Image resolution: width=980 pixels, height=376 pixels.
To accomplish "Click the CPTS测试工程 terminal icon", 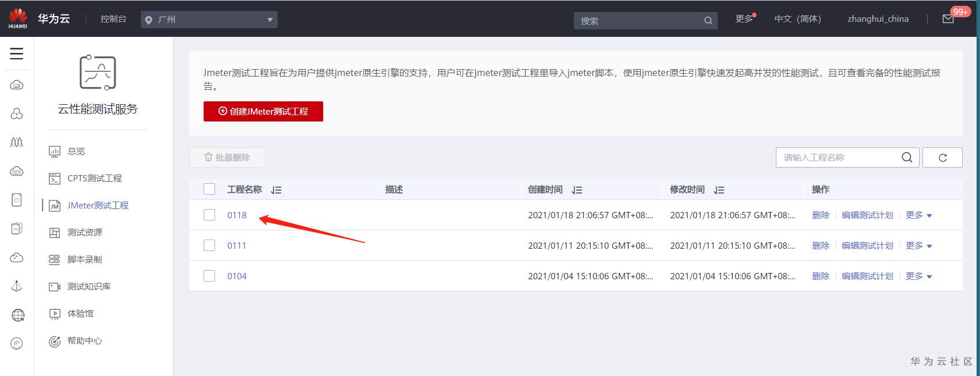I will [x=55, y=178].
